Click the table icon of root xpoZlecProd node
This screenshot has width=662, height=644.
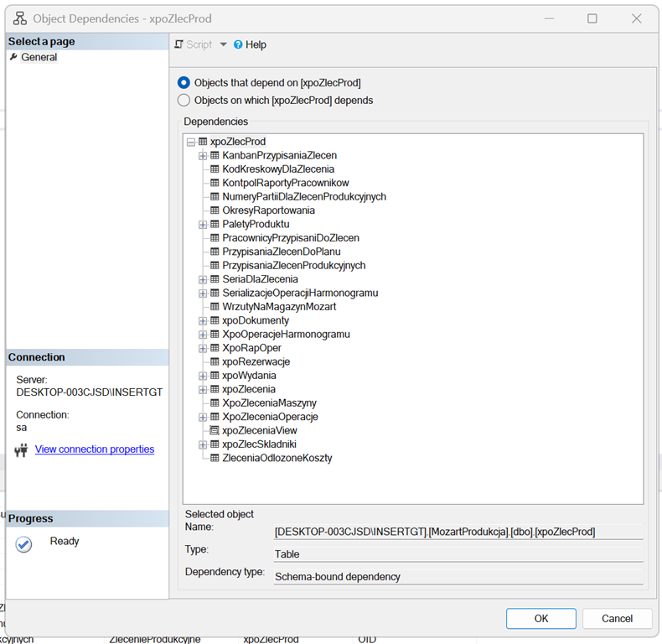(x=203, y=142)
